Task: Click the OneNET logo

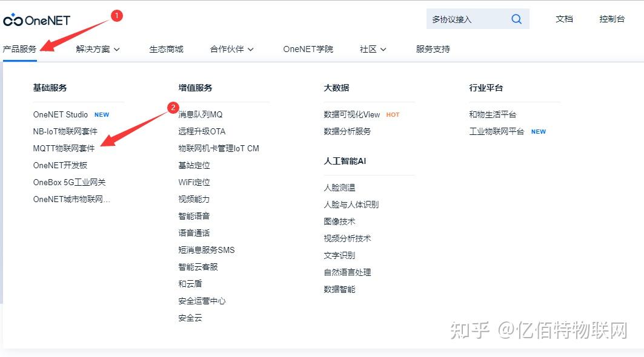Action: [35, 19]
